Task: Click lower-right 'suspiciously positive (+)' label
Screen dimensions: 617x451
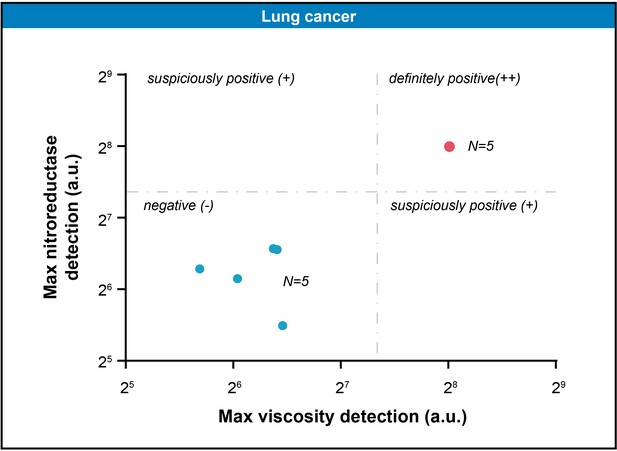Action: click(x=464, y=206)
